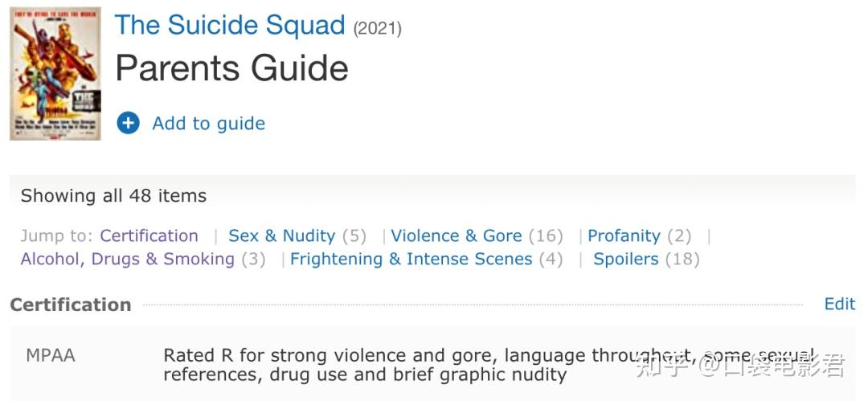
Task: Open The Suicide Squad title link
Action: pyautogui.click(x=230, y=25)
